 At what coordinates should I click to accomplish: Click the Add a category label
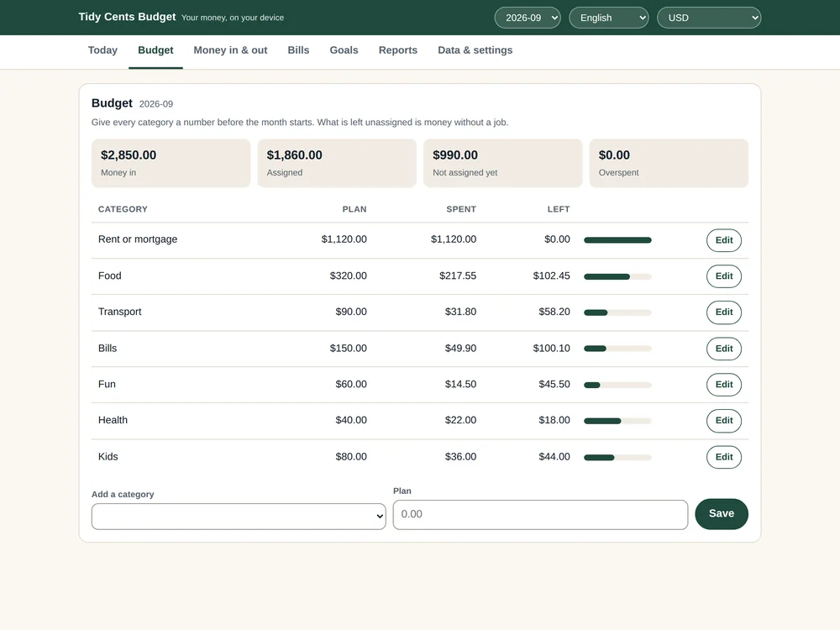pyautogui.click(x=123, y=494)
